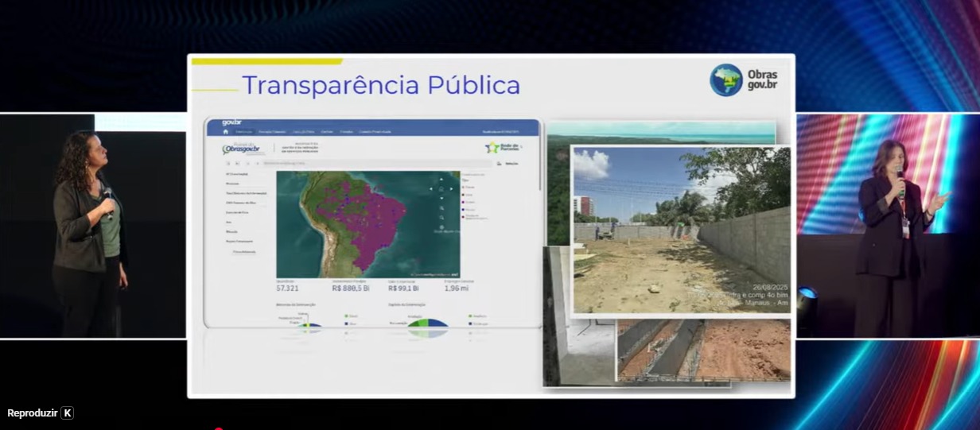Screen dimensions: 980x430
Task: Click the gov.br logo in the blue header
Action: pos(231,122)
